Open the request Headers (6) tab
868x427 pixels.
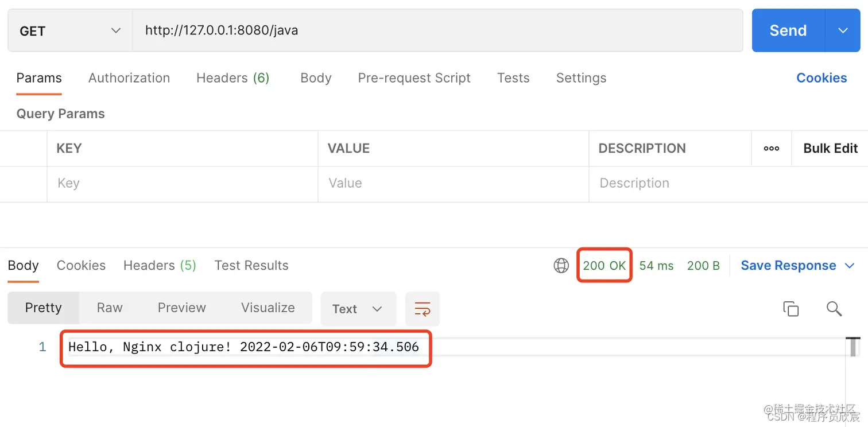coord(232,78)
